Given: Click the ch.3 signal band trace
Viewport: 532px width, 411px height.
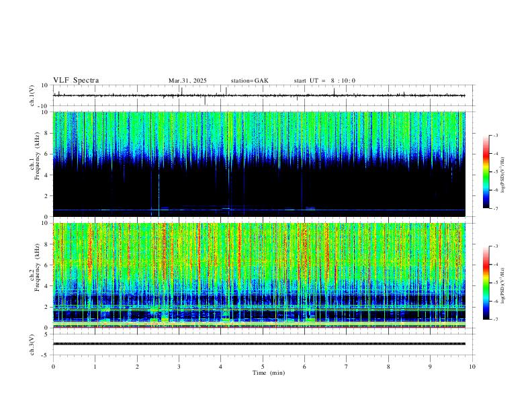Looking at the screenshot, I should pos(259,344).
